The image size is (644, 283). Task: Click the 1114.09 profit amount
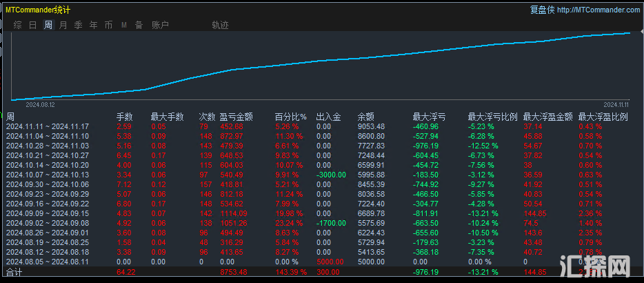[x=233, y=213]
